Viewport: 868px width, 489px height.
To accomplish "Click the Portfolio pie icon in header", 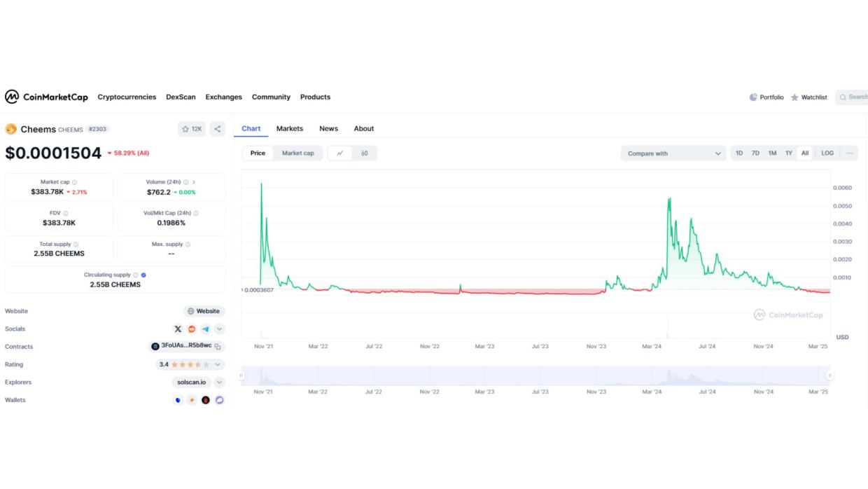I will [753, 97].
